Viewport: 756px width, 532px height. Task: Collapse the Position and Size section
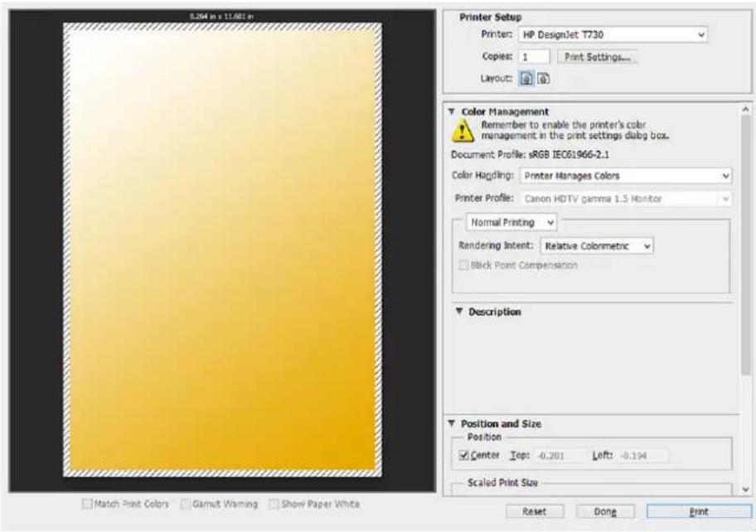452,423
